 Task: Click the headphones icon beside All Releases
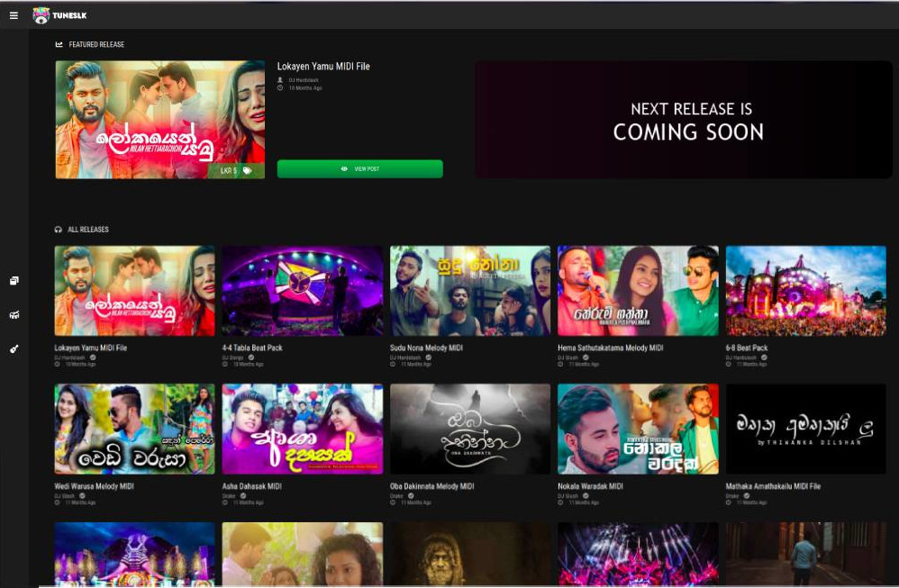(x=58, y=230)
